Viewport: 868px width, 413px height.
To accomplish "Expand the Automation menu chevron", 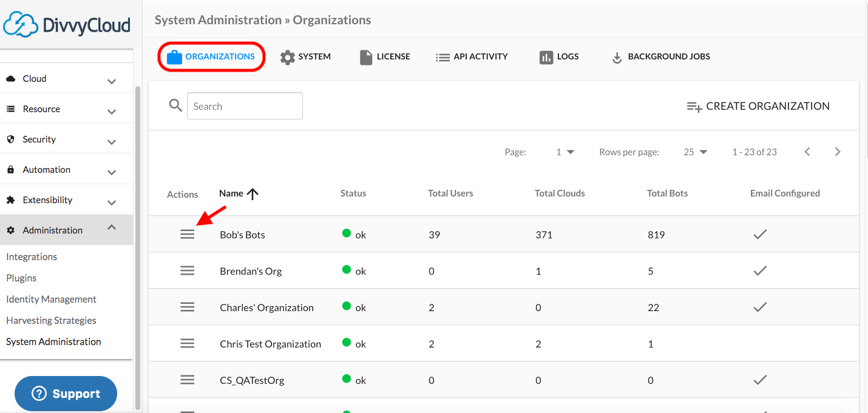I will 112,172.
